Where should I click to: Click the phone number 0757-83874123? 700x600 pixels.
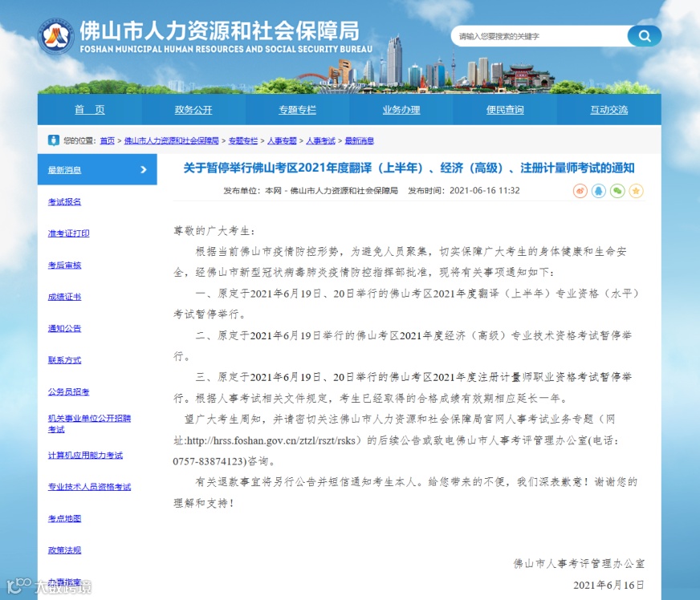(208, 461)
